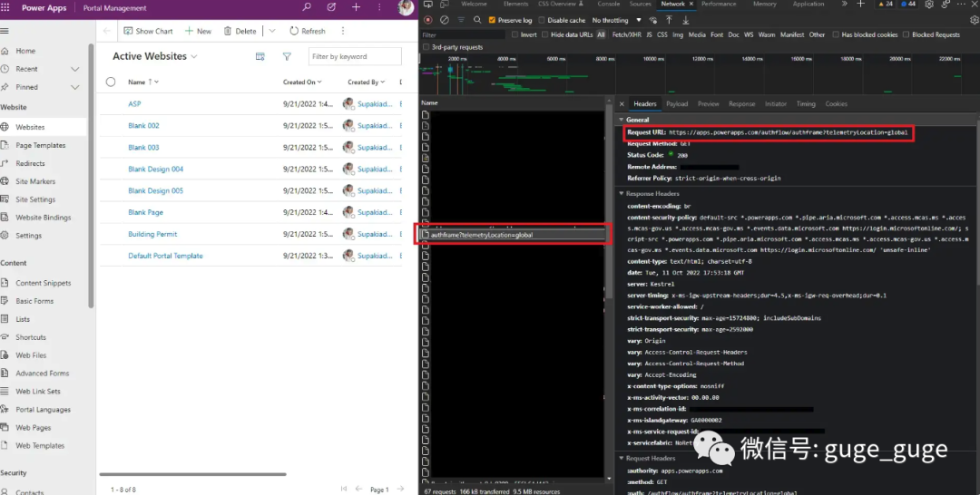Open network conditions wifi icon

pos(653,20)
